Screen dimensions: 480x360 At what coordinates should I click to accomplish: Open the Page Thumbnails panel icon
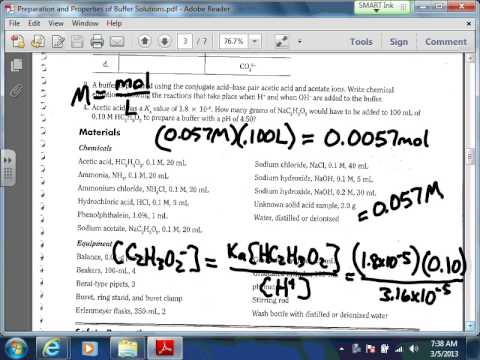tap(17, 65)
